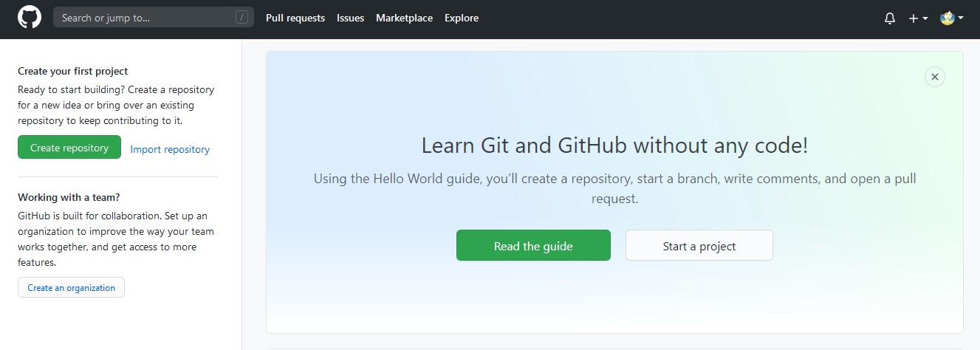Go to Issues in the top navigation

350,18
